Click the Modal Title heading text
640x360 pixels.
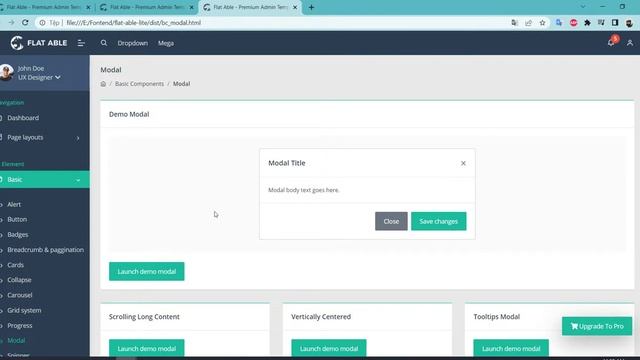(x=287, y=163)
